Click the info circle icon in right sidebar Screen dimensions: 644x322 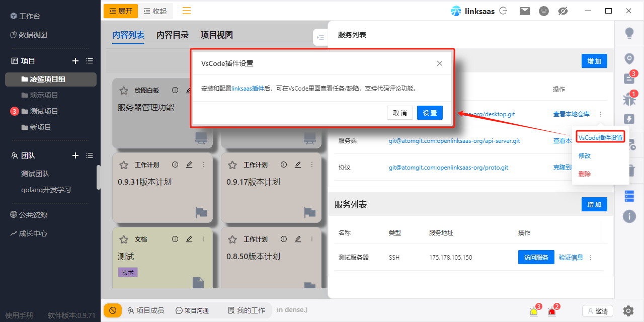click(629, 216)
